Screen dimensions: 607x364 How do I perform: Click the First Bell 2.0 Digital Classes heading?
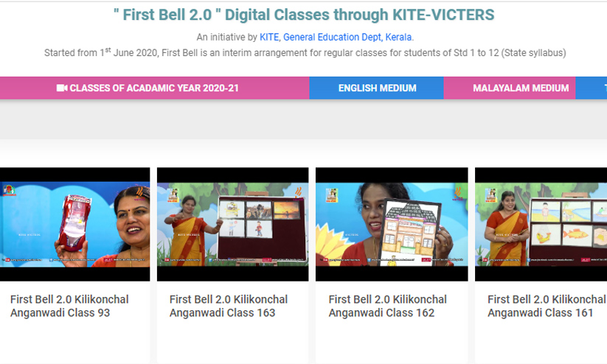[304, 15]
